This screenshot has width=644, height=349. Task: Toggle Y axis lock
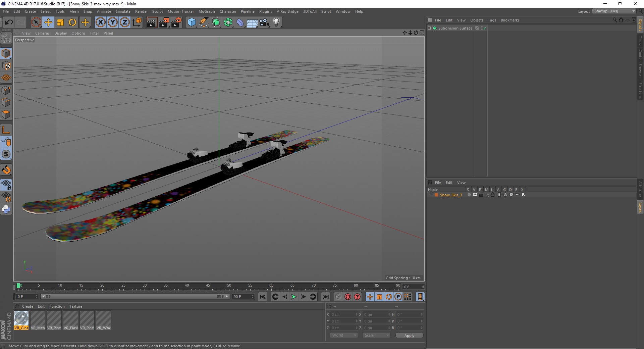[113, 22]
